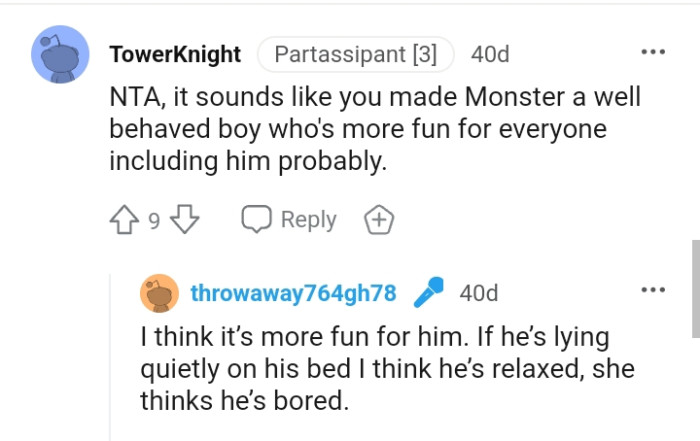Open throwaway764gh78's orange avatar
The height and width of the screenshot is (441, 700).
pos(160,293)
